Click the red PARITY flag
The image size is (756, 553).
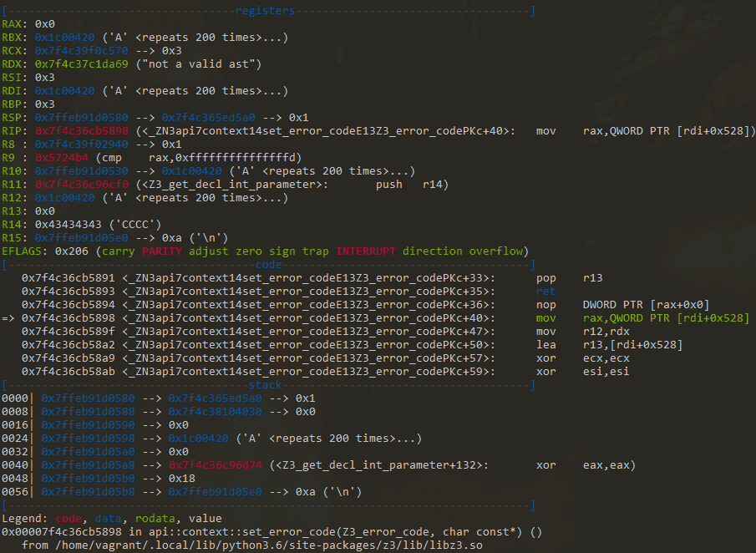click(x=162, y=251)
